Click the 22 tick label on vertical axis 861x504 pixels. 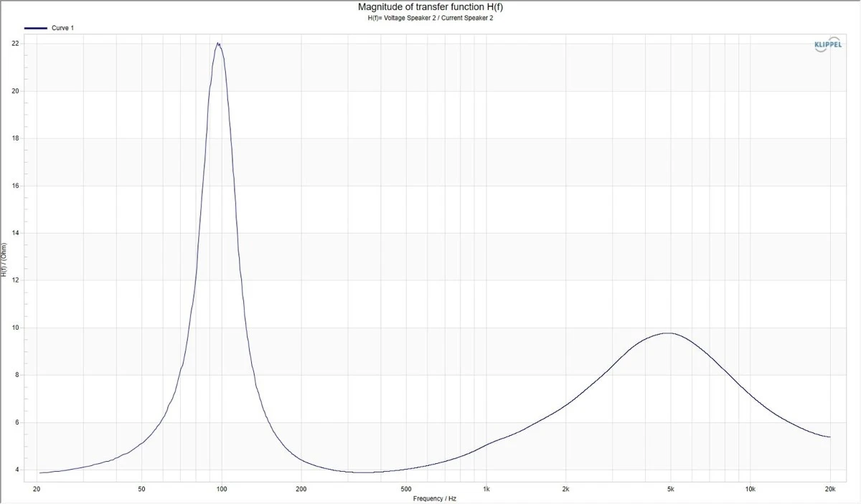[x=15, y=44]
